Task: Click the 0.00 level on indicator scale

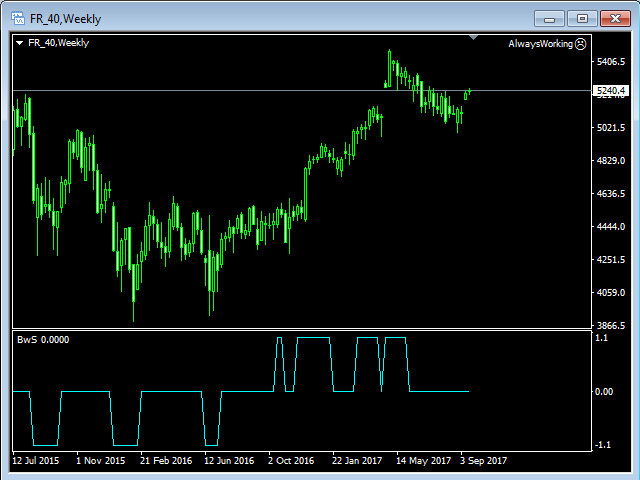Action: click(604, 391)
